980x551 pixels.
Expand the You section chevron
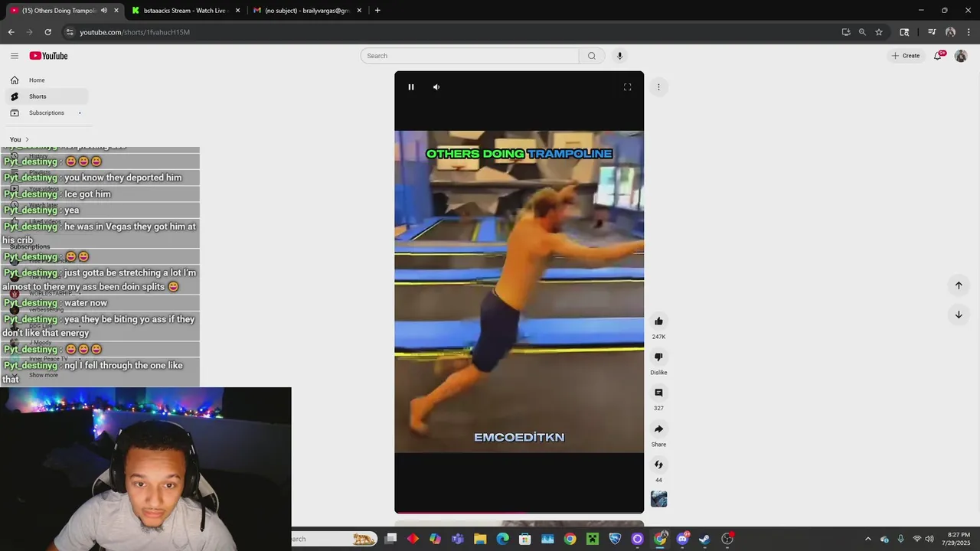coord(28,139)
